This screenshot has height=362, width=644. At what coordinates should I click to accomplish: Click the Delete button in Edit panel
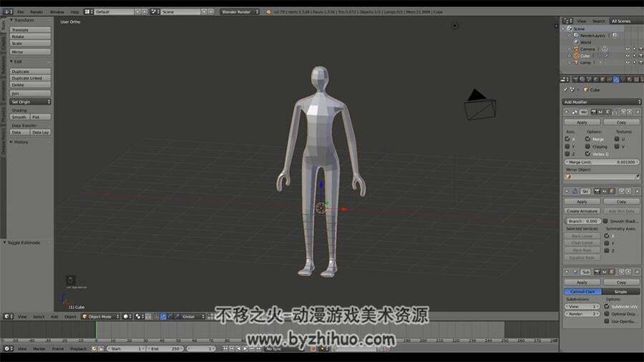point(30,84)
